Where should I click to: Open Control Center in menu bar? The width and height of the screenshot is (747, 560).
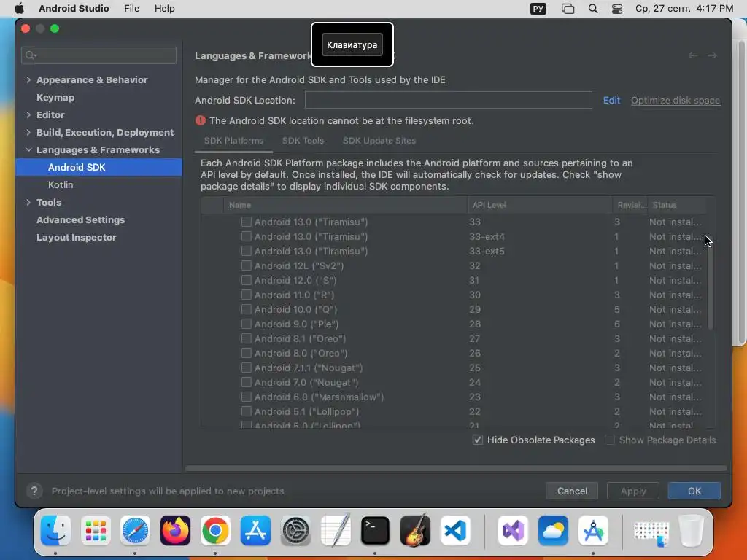click(617, 9)
